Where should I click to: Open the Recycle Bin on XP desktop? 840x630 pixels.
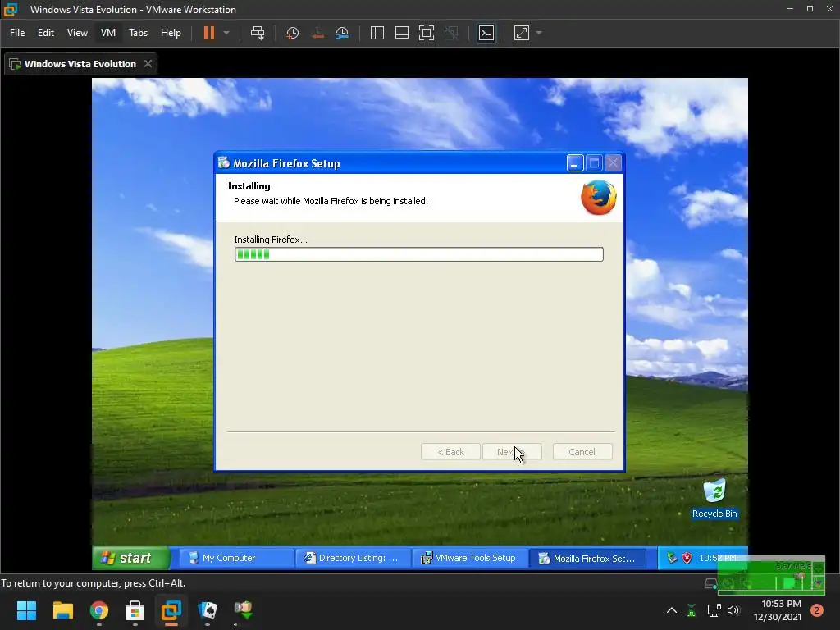coord(714,500)
